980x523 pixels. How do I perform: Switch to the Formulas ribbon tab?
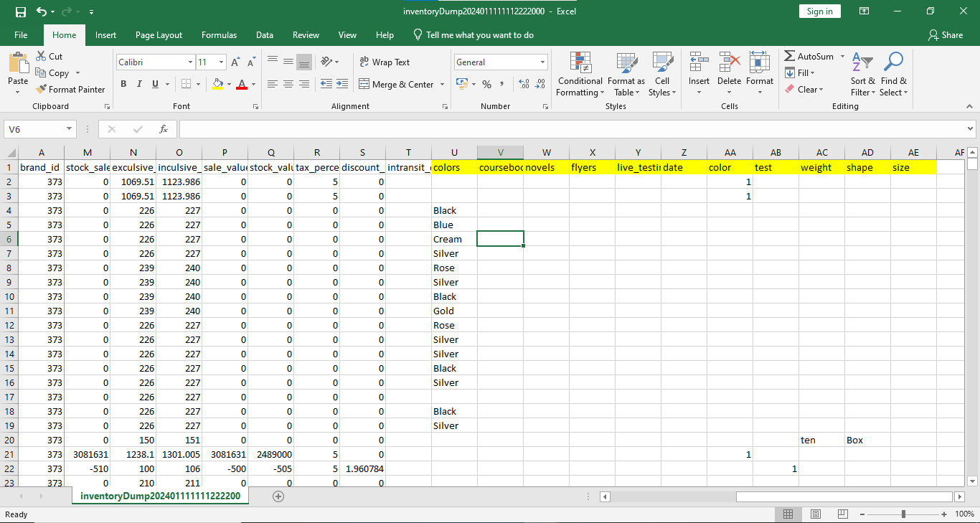[x=219, y=35]
